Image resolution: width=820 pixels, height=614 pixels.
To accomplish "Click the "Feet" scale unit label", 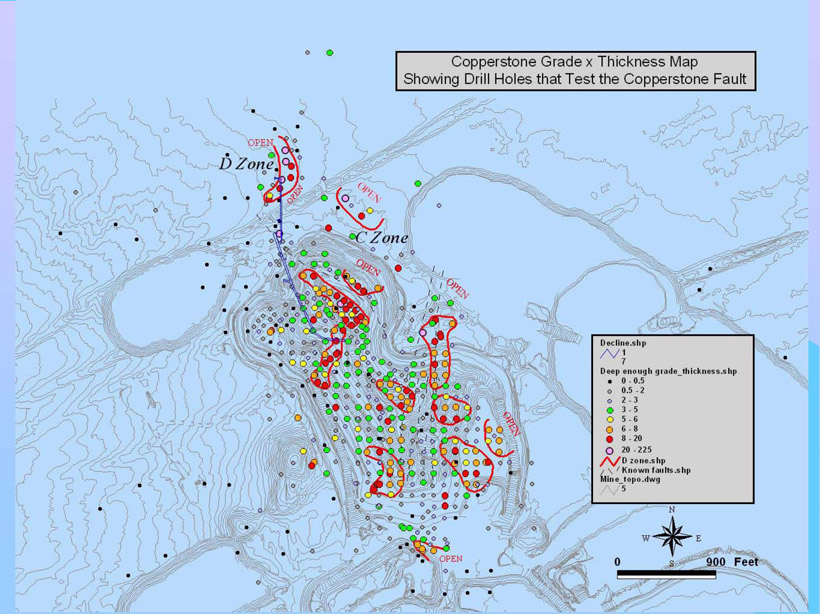I will (x=746, y=562).
